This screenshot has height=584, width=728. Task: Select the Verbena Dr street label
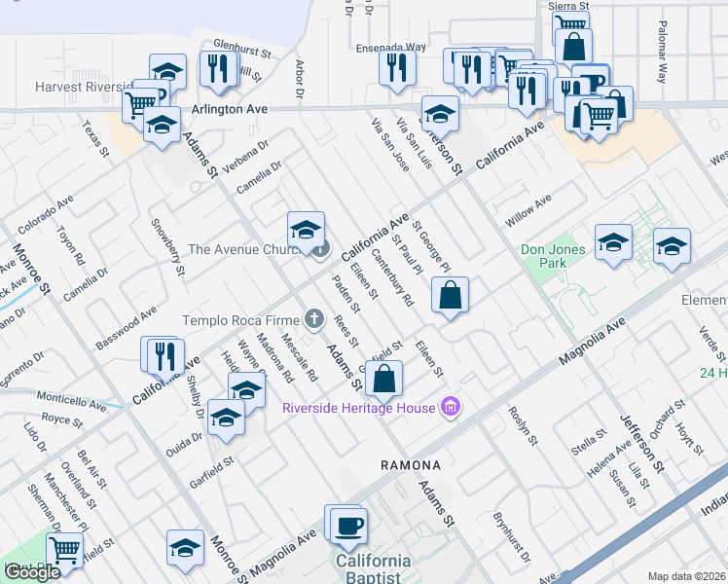245,157
